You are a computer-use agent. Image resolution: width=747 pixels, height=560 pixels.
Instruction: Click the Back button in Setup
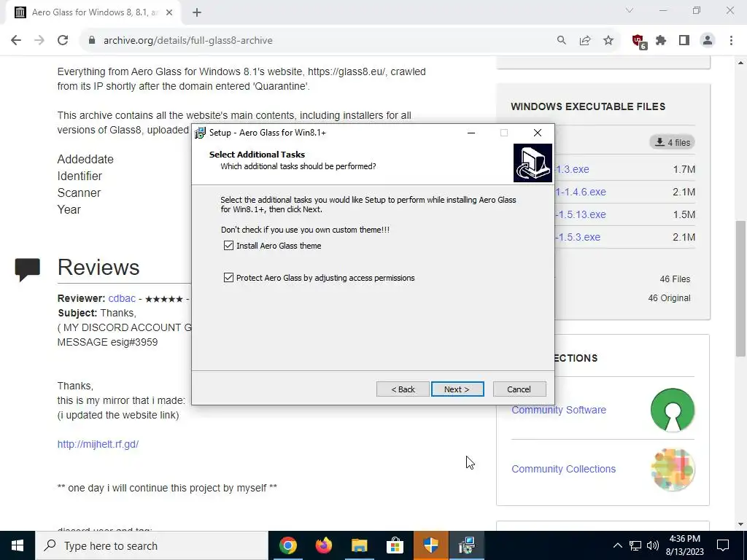pos(403,389)
